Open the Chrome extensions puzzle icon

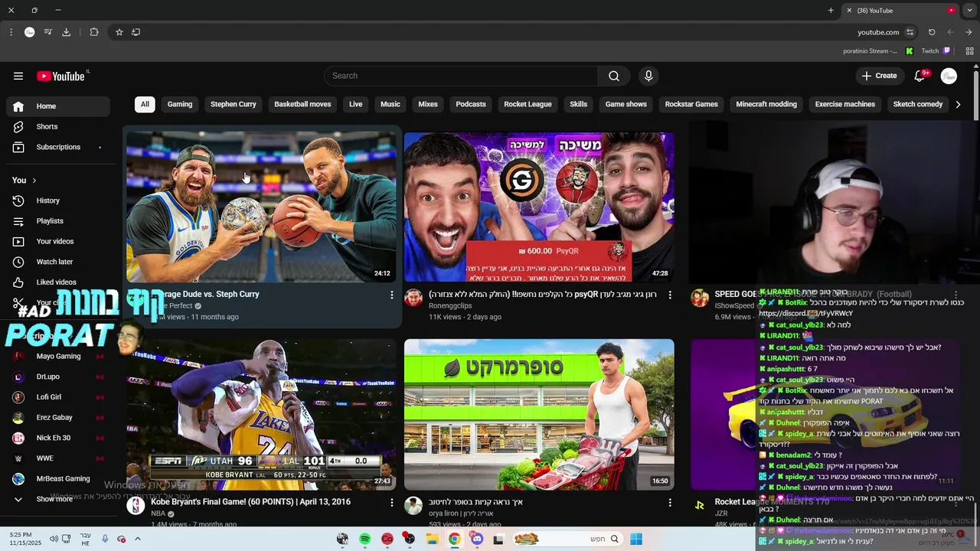pyautogui.click(x=94, y=32)
